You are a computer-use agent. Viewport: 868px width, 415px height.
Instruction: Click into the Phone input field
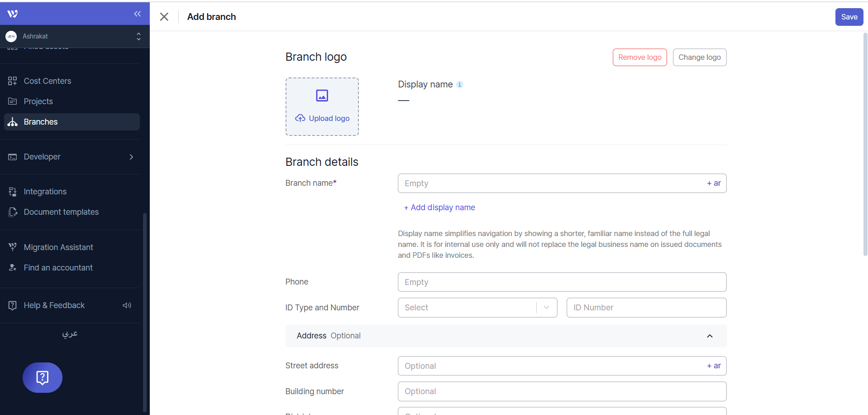tap(562, 282)
